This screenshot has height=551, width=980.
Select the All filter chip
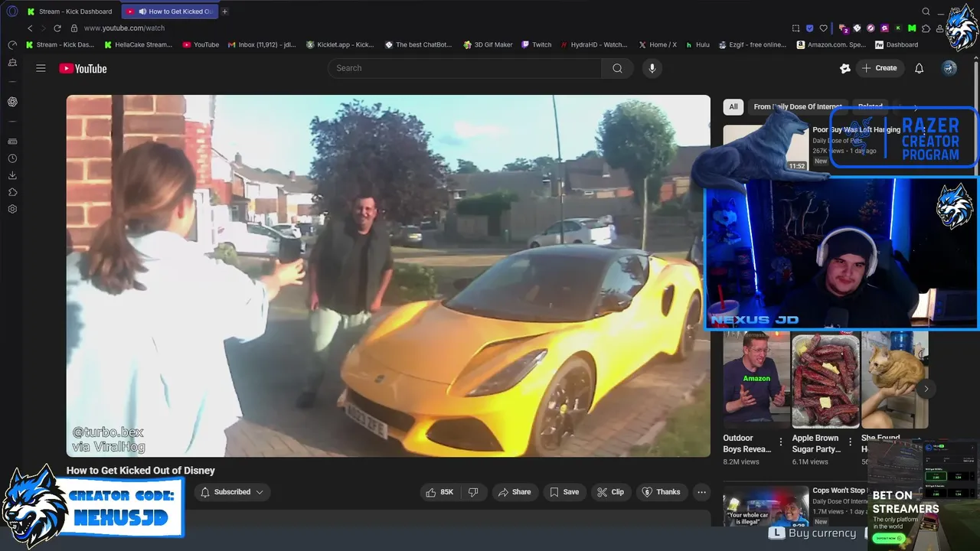point(733,107)
